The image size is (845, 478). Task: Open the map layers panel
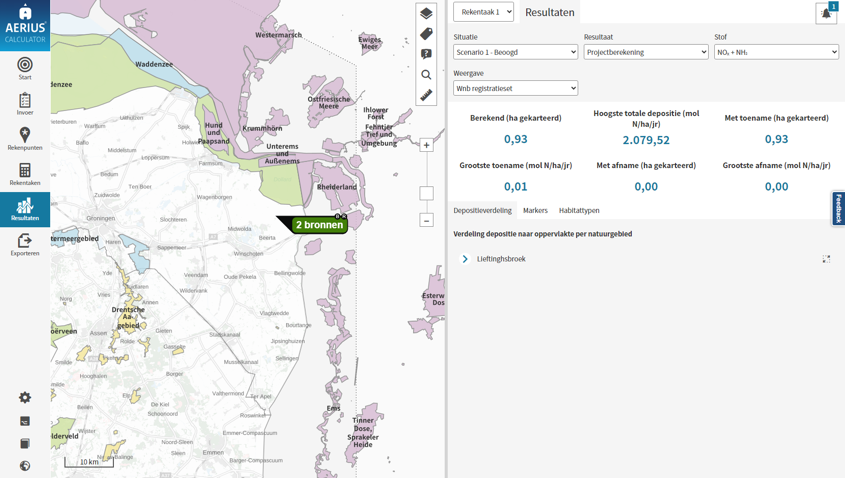click(426, 13)
